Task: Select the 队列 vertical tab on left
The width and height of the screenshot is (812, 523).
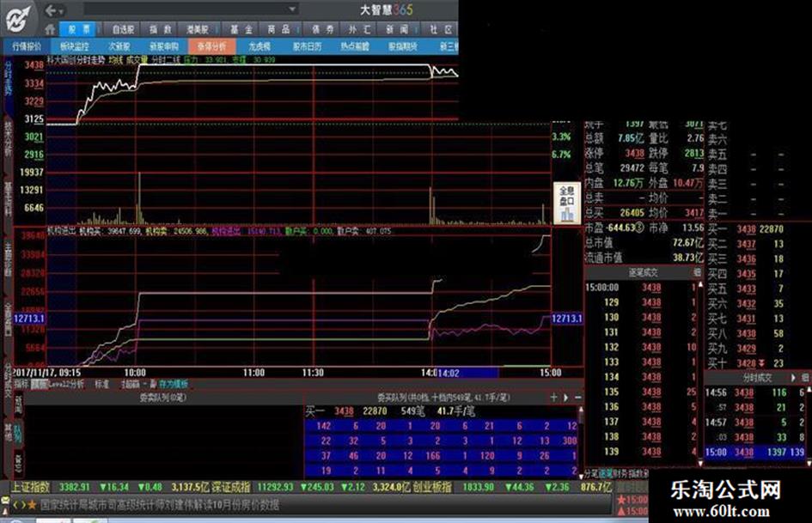Action: click(x=18, y=433)
